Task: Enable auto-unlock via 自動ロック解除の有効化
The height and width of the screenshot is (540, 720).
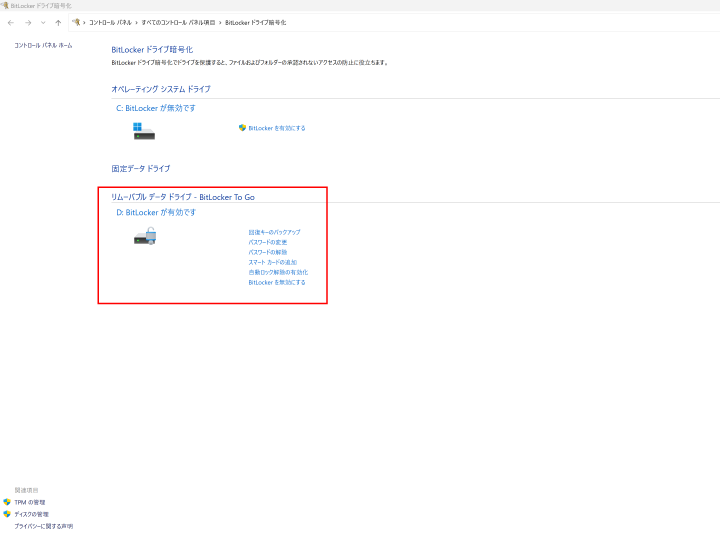Action: point(278,272)
